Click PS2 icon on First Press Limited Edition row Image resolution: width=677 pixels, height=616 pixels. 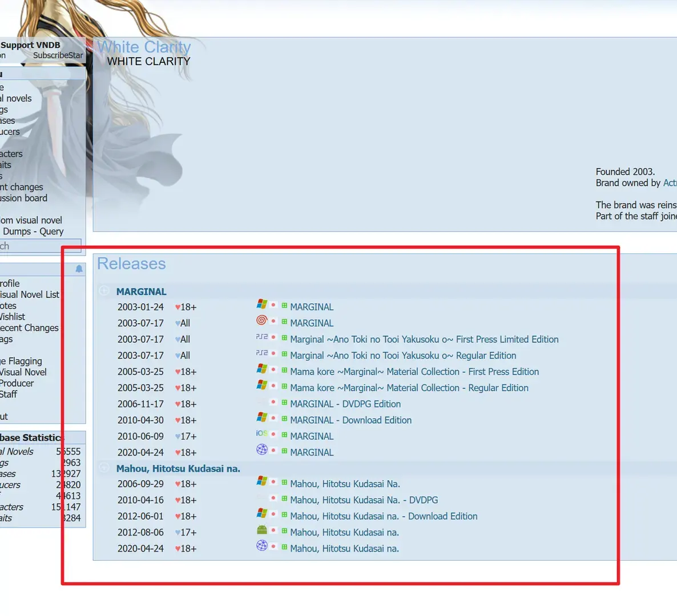[261, 337]
